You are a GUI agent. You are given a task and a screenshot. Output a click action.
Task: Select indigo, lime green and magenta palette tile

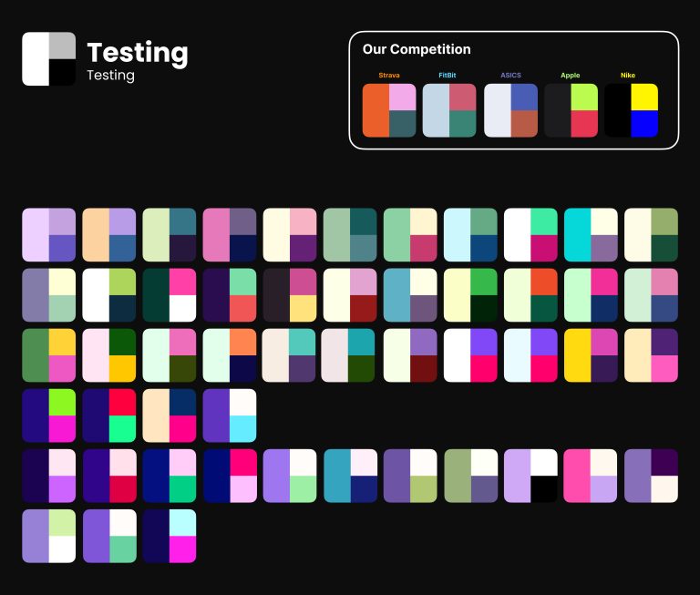(x=48, y=415)
